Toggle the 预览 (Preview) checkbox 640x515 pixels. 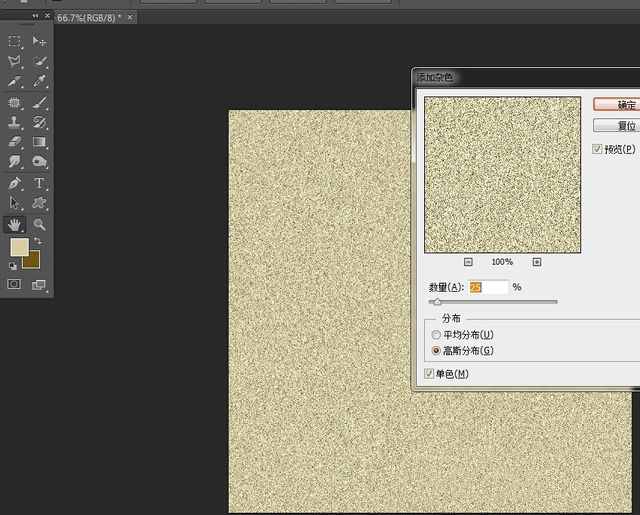(597, 149)
